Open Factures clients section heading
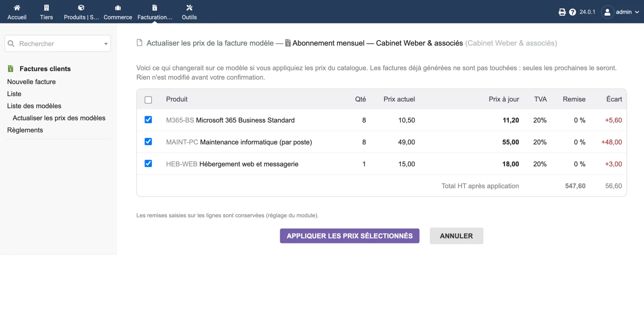This screenshot has width=644, height=313. (x=45, y=69)
